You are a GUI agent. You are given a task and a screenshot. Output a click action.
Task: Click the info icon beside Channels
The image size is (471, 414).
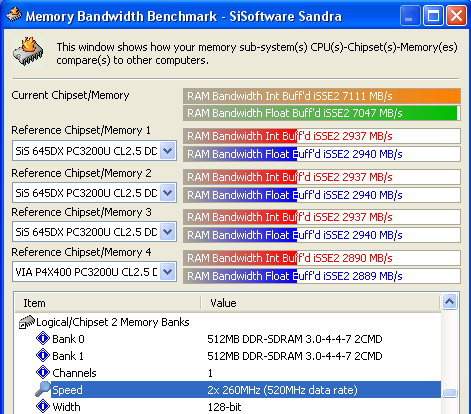(x=43, y=372)
